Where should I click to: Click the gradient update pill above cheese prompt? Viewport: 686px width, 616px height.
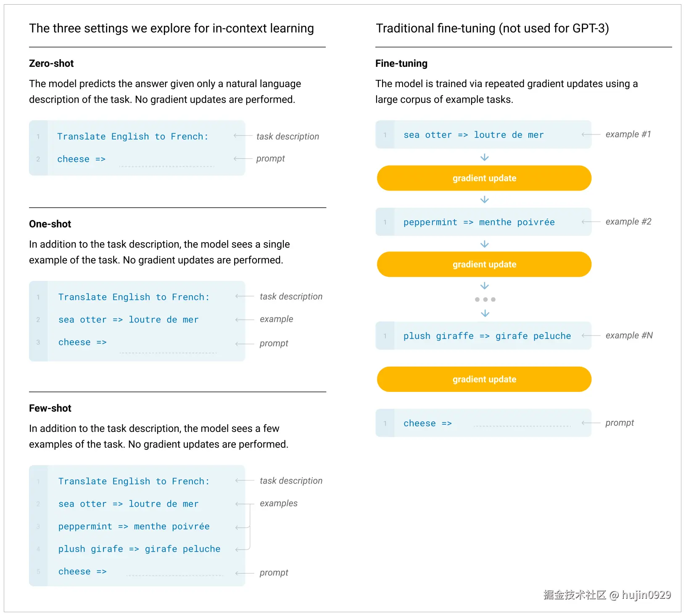[484, 379]
